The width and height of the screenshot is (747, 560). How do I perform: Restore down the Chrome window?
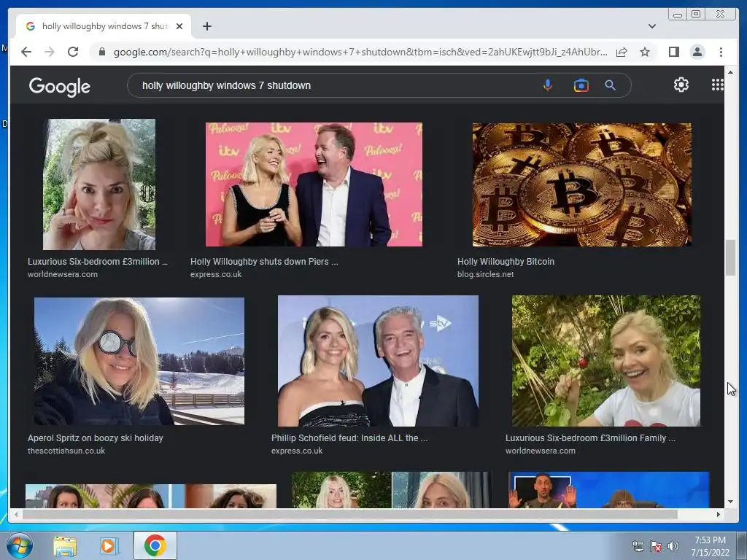(695, 15)
